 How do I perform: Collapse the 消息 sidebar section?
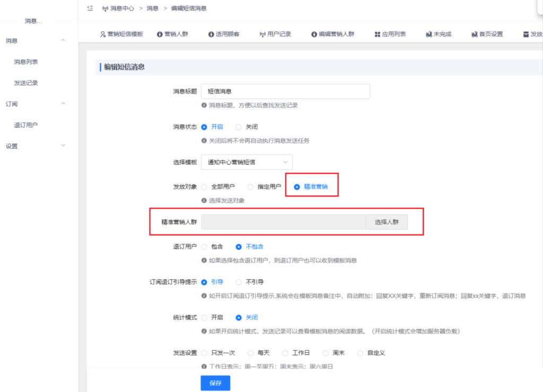tap(63, 41)
